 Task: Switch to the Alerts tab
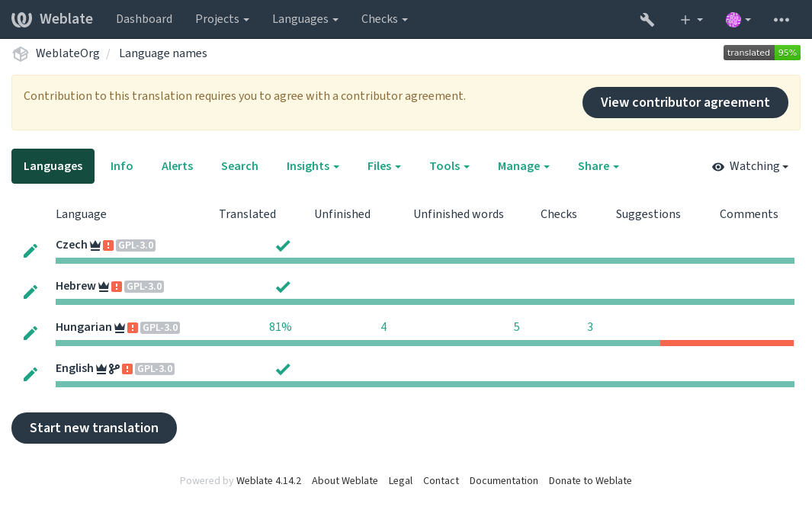pyautogui.click(x=177, y=166)
